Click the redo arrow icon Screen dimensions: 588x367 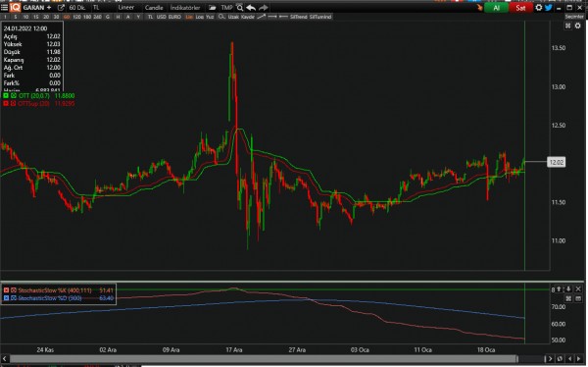(x=264, y=8)
